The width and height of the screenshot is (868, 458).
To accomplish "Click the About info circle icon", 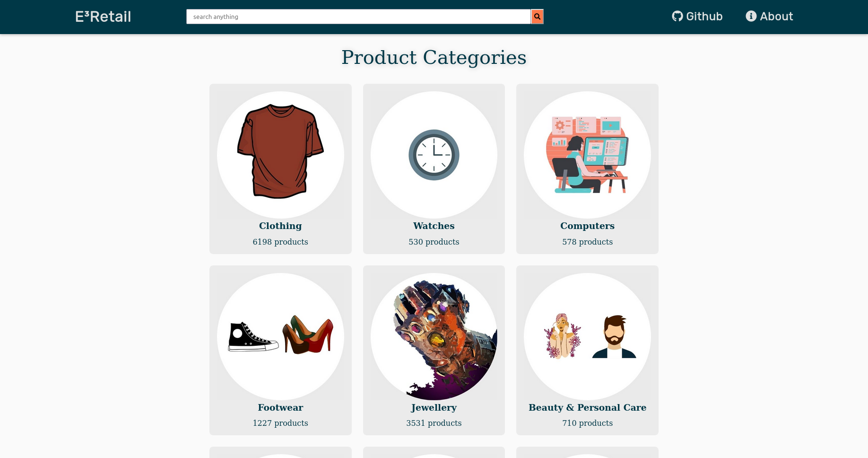I will click(751, 16).
